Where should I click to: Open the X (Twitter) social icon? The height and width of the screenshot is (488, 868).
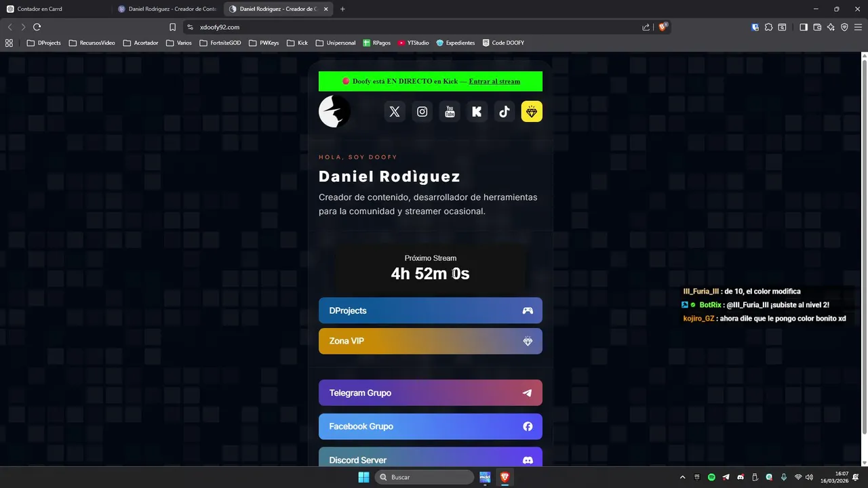coord(395,112)
